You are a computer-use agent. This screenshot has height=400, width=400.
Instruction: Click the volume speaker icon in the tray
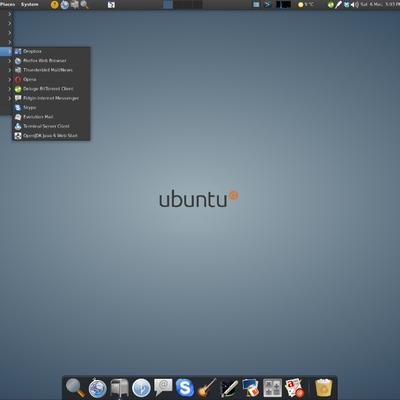coord(355,5)
